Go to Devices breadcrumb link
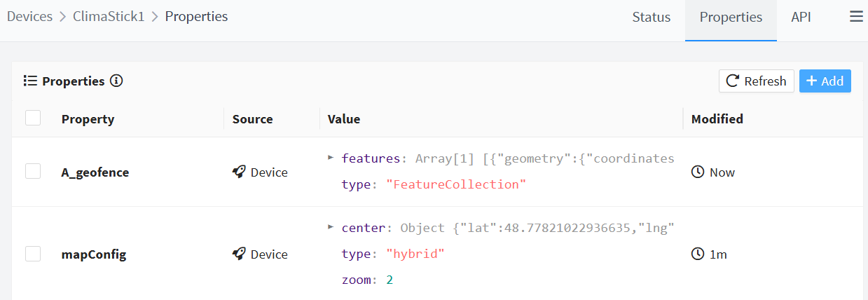The width and height of the screenshot is (868, 300). coord(29,16)
